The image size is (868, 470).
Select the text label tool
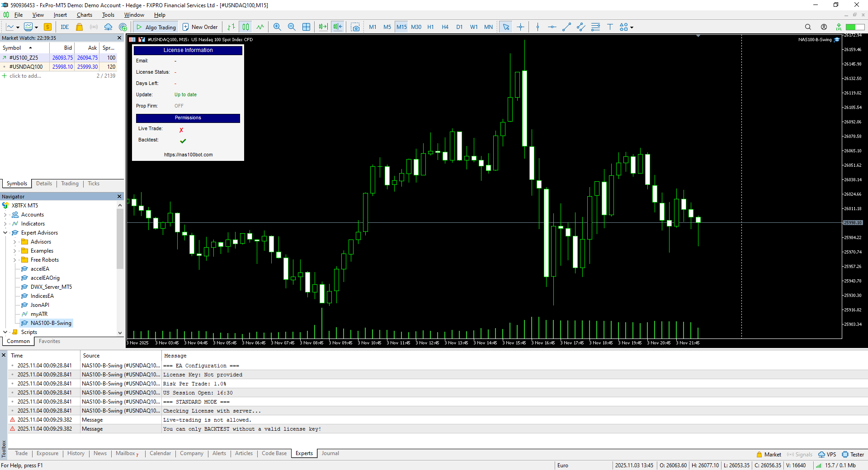609,27
